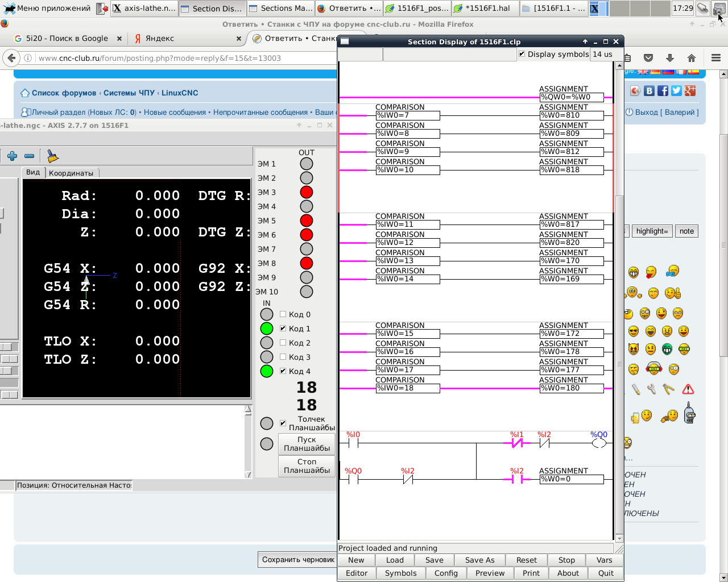Share via the Twitter icon
The width and height of the screenshot is (728, 582).
tap(676, 91)
